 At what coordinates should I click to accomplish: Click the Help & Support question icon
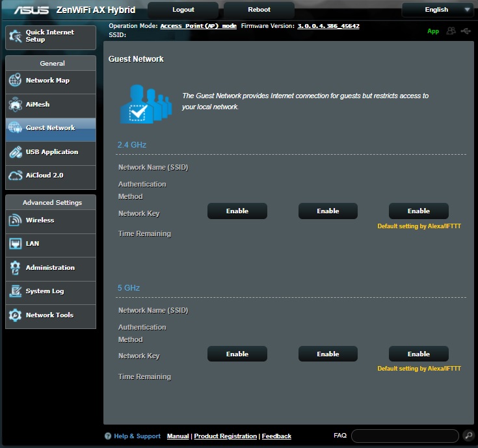tap(108, 436)
